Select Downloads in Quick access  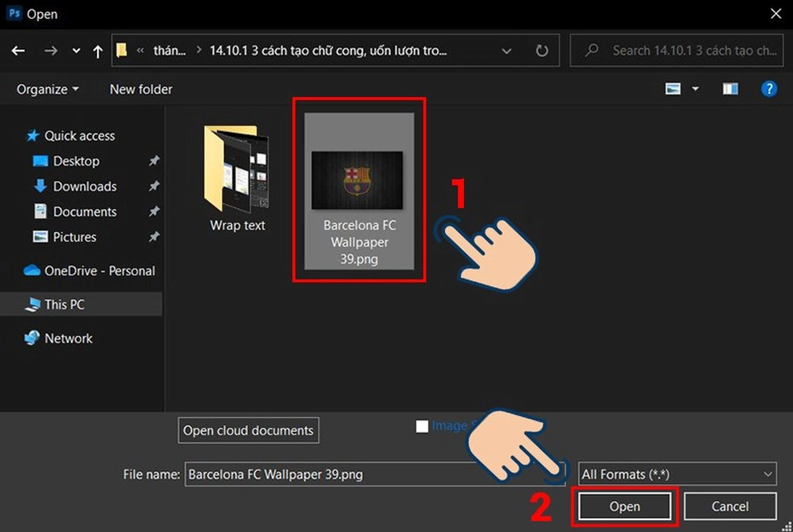85,186
